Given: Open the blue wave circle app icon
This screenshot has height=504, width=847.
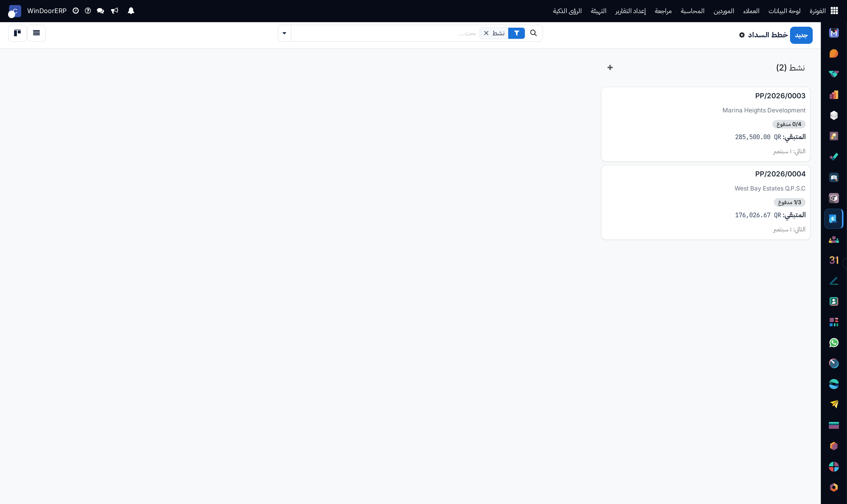Looking at the screenshot, I should coord(834,384).
